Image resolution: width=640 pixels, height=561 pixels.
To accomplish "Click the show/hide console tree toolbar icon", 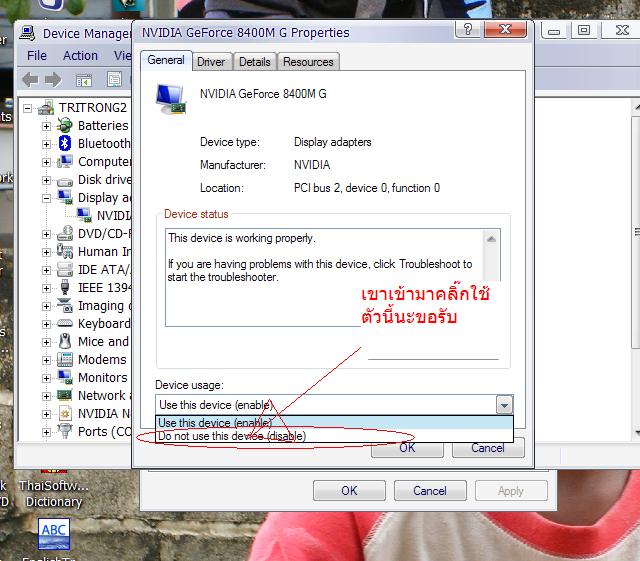I will [84, 80].
